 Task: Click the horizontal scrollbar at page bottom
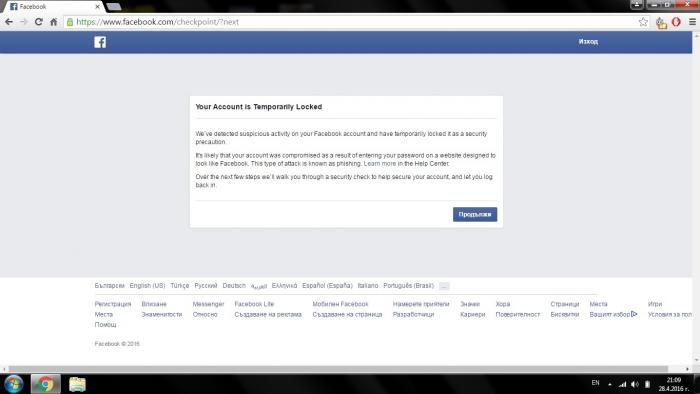(x=338, y=369)
